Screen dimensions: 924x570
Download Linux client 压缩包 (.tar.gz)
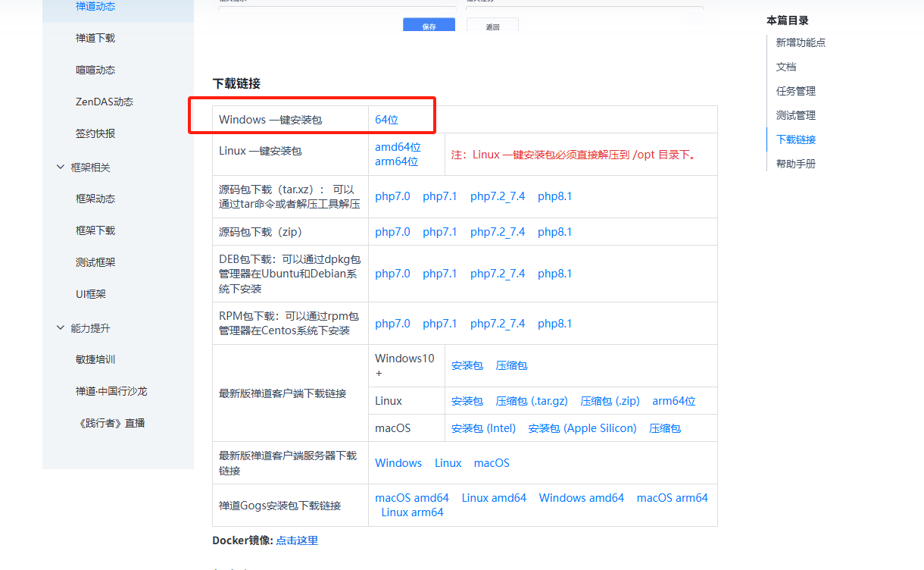(532, 401)
